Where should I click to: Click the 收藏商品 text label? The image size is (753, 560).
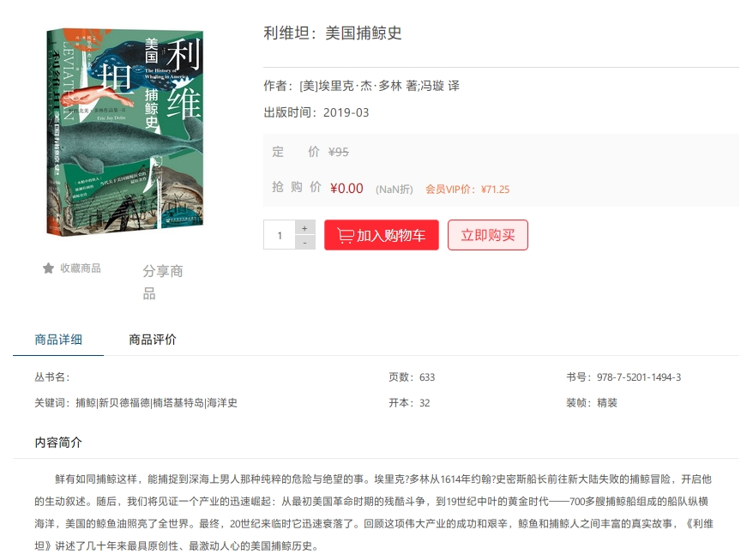[x=80, y=268]
